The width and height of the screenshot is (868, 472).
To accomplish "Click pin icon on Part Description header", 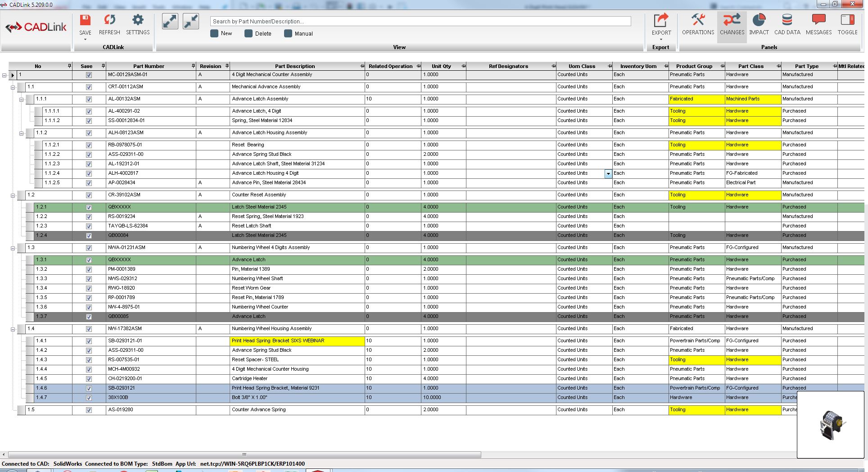I will pyautogui.click(x=362, y=66).
